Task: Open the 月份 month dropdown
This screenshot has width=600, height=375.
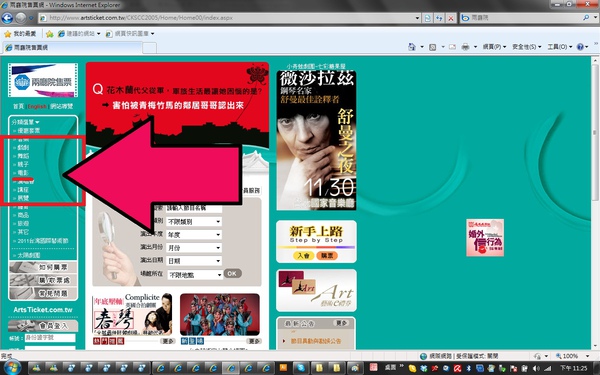Action: pyautogui.click(x=194, y=248)
